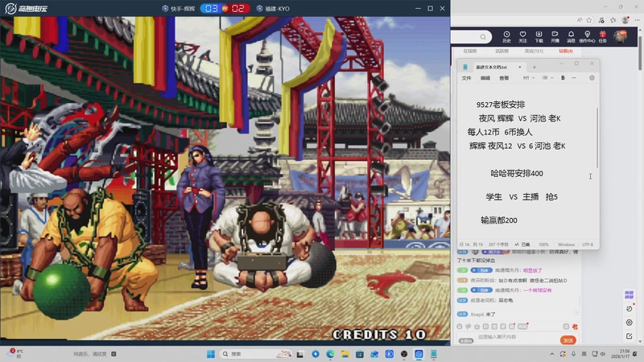Click the line 9527老板安排 in Notepad

tap(501, 105)
